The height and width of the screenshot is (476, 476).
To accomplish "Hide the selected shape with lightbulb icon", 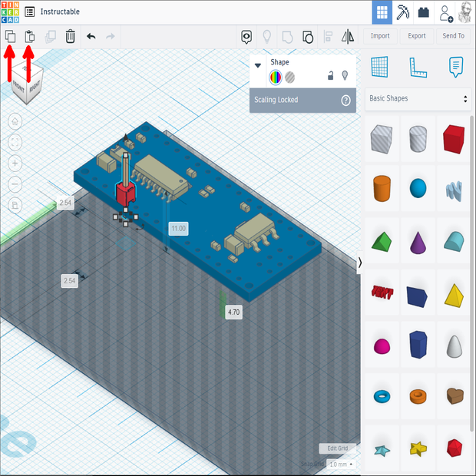I will 345,75.
